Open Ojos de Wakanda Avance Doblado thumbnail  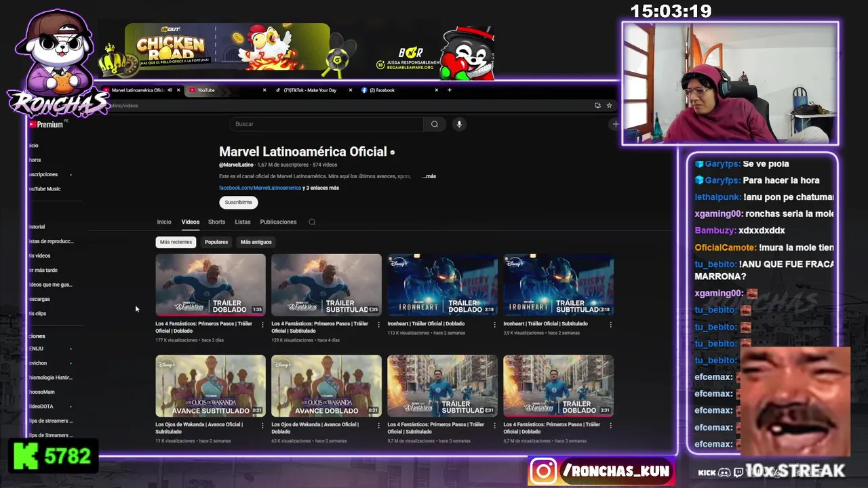coord(326,386)
